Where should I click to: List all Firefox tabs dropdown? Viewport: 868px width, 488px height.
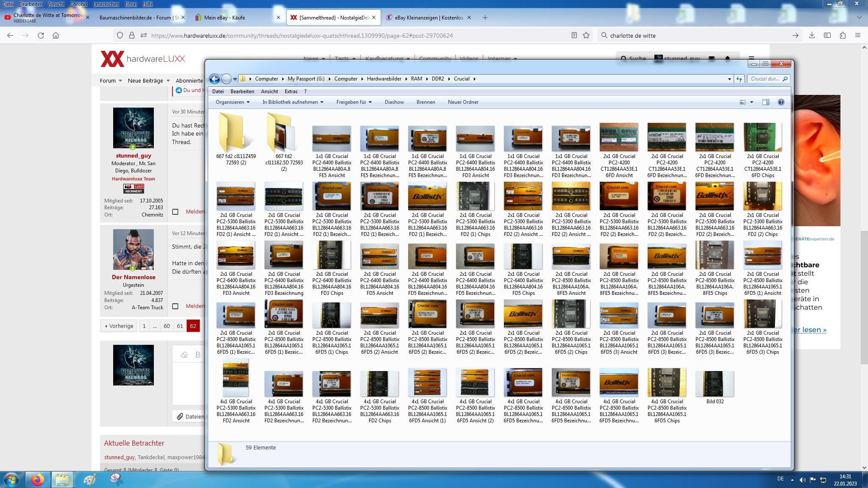(x=859, y=17)
